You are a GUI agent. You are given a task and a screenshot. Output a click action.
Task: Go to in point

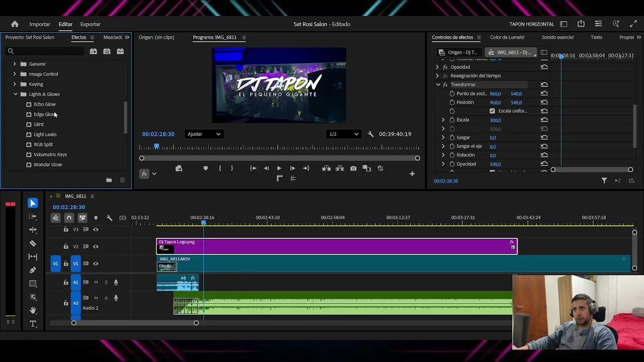[x=253, y=168]
